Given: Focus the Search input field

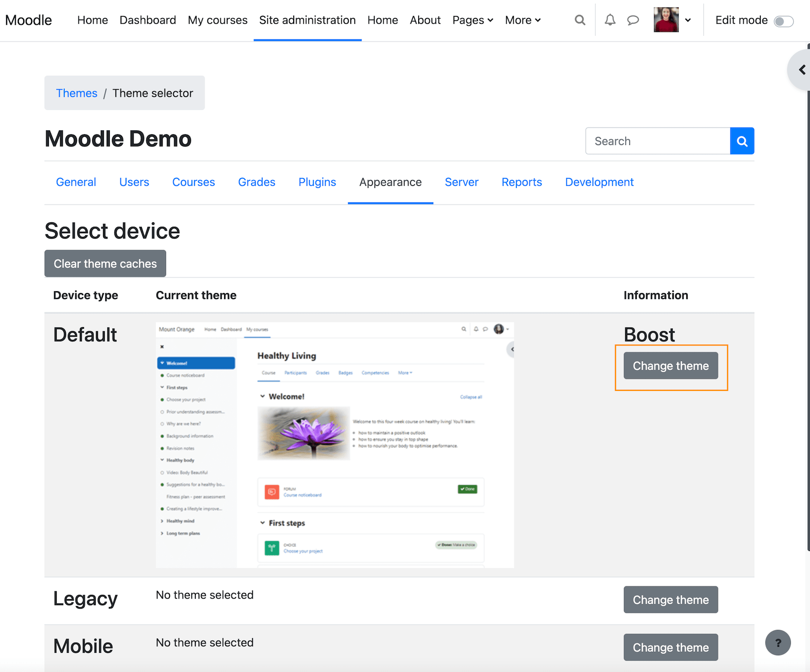Looking at the screenshot, I should (x=658, y=141).
